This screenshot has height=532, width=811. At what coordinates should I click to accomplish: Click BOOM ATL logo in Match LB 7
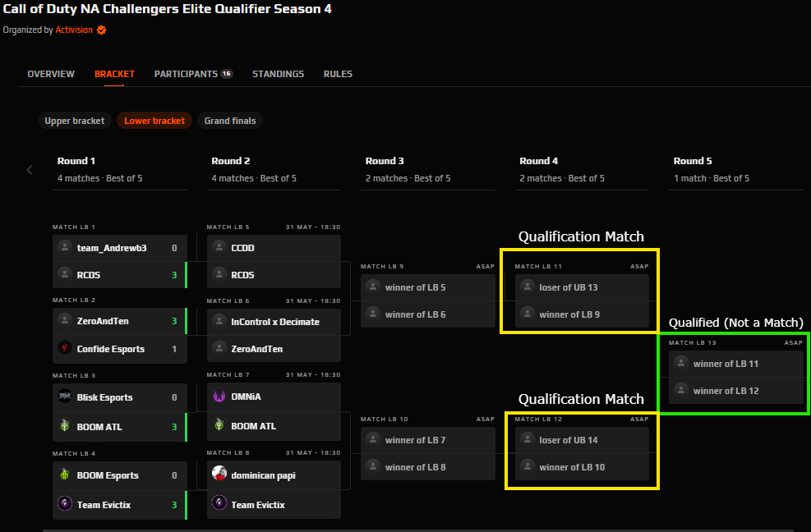[x=219, y=425]
